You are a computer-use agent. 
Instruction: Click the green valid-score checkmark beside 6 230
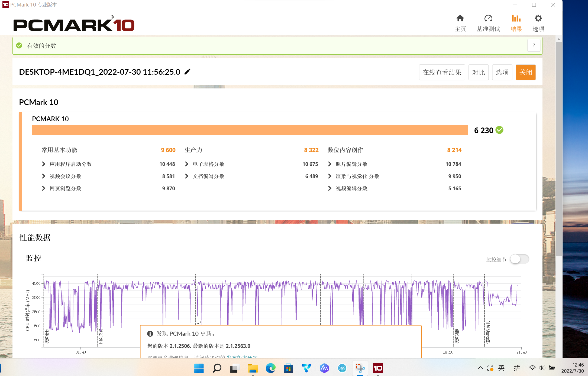499,130
